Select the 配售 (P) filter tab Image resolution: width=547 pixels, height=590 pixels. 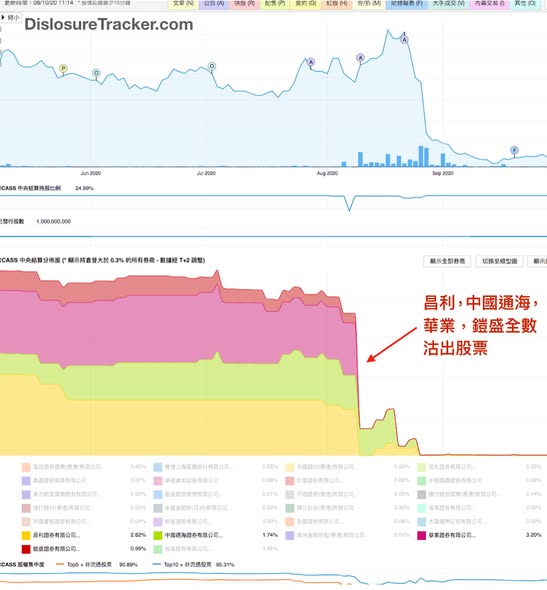point(275,4)
